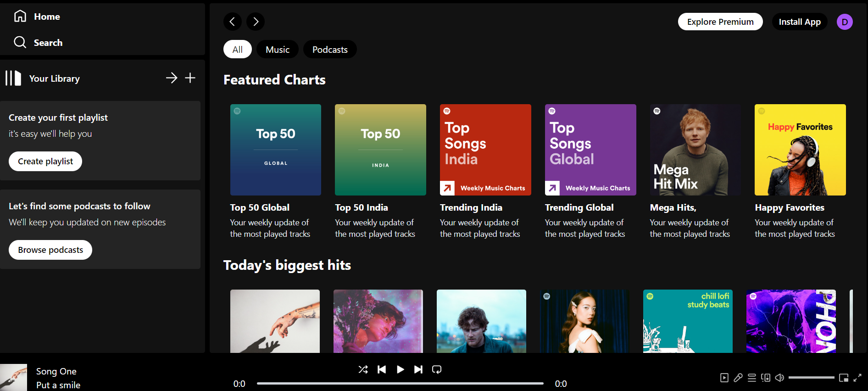Mute the volume speaker icon
This screenshot has height=391, width=868.
pos(779,378)
